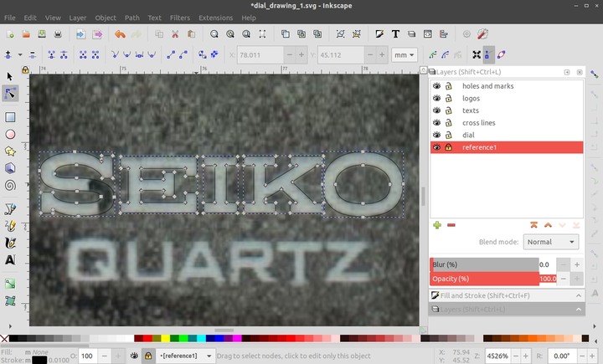Click Delete selected nodes icon
This screenshot has width=603, height=364.
[33, 55]
